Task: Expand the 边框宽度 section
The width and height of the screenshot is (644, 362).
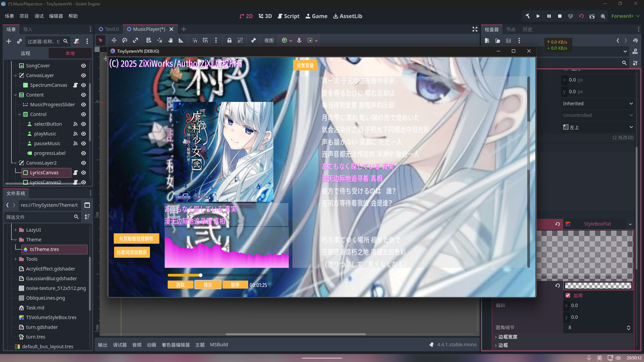Action: [507, 337]
